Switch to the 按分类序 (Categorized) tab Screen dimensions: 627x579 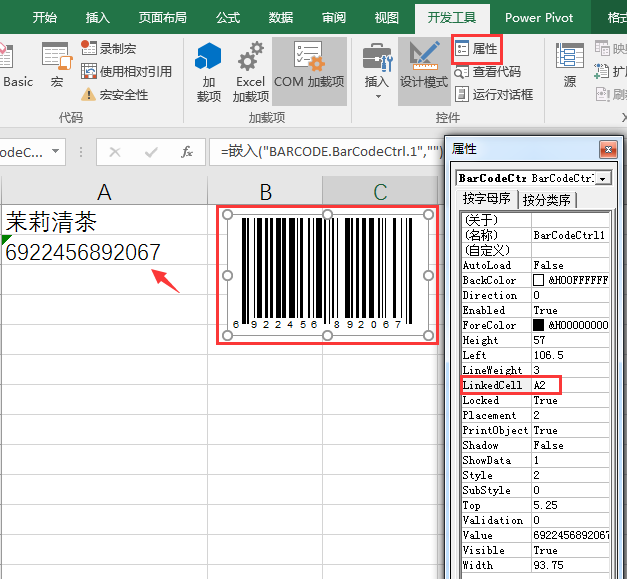(x=547, y=200)
